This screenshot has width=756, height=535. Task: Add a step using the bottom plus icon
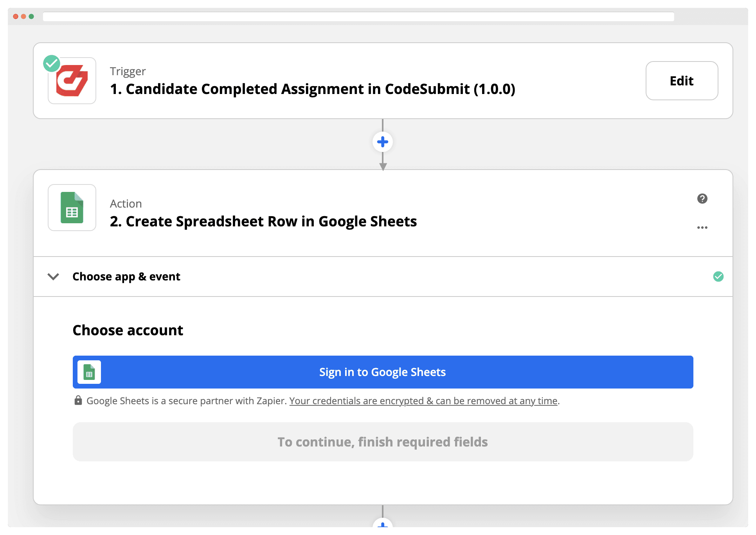[x=383, y=523]
